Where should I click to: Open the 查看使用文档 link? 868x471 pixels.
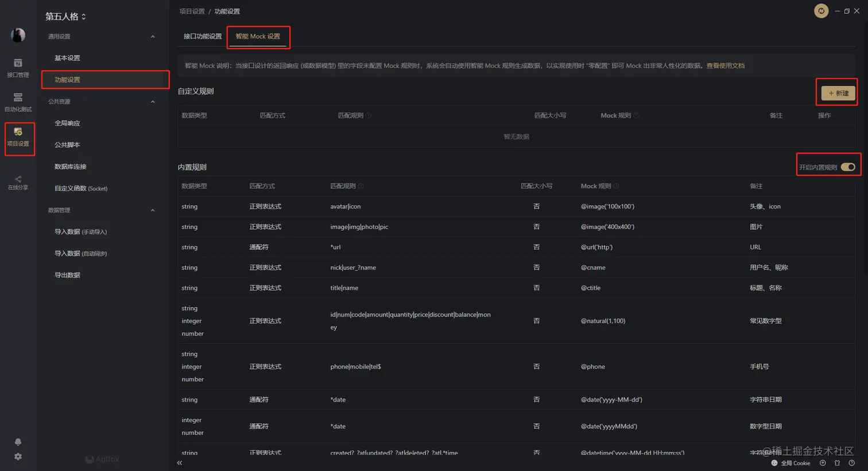click(725, 65)
